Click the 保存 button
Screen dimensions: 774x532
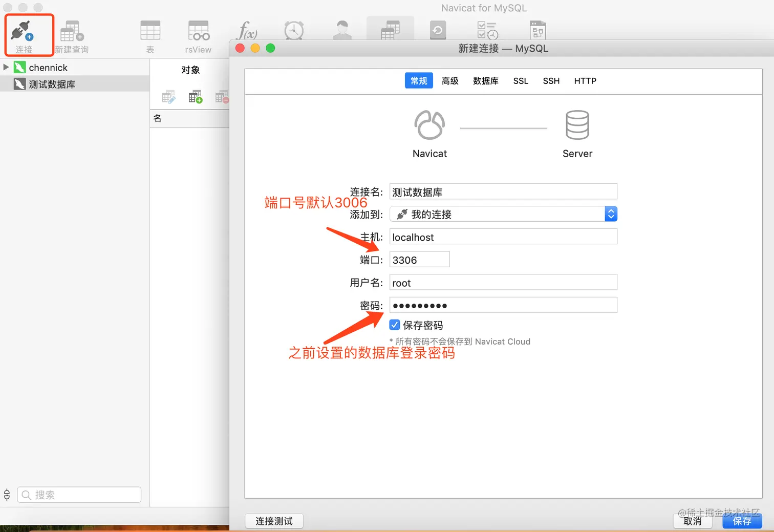pos(742,521)
